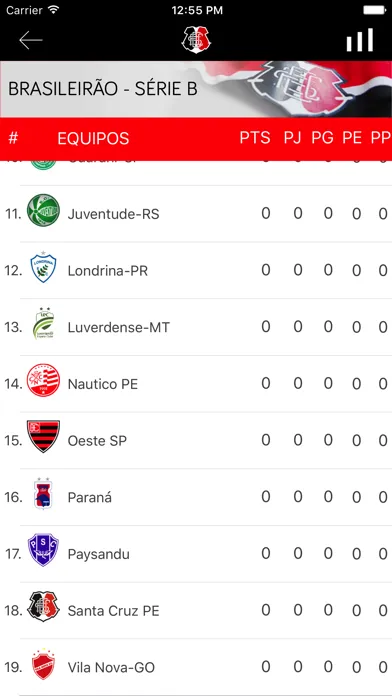This screenshot has height=696, width=392.
Task: Select the Vila Nova-GO red crest
Action: tap(43, 664)
